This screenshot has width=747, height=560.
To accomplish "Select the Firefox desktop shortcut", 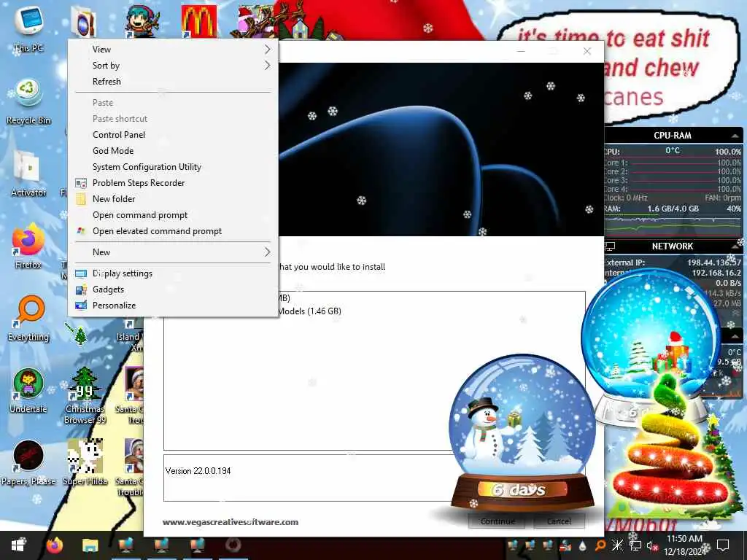I will (x=28, y=246).
